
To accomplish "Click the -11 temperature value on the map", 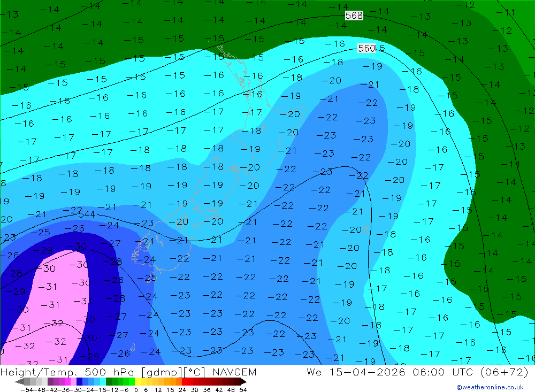I will (x=506, y=13).
